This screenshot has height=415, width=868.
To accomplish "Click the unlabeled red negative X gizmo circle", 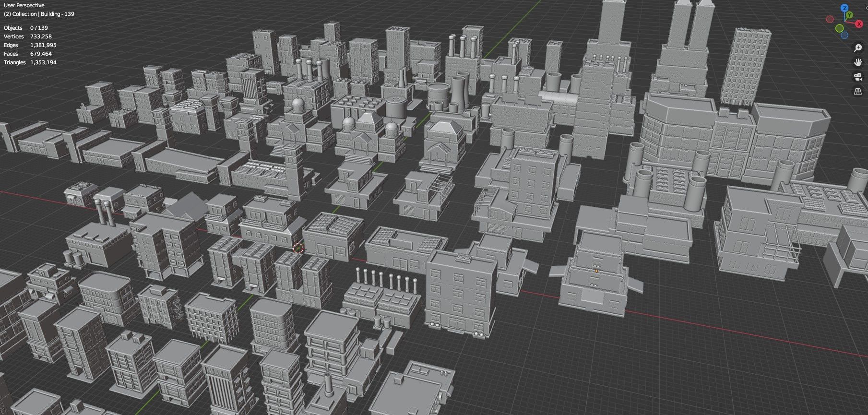I will 830,19.
